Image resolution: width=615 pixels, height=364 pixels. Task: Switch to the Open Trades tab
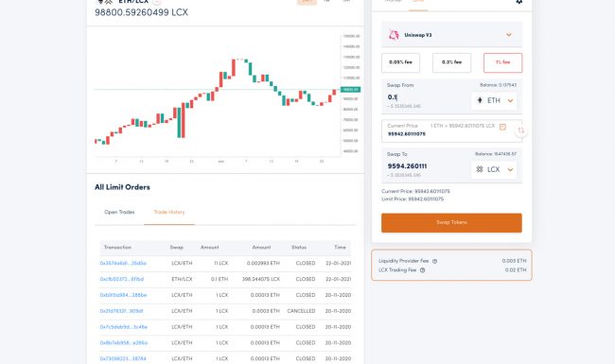coord(119,212)
